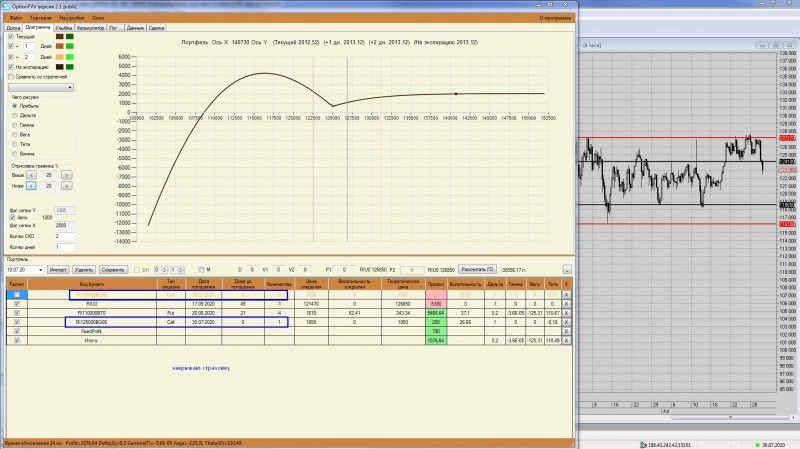Select the Тета radio button
Screen dimensions: 800x449
click(x=14, y=144)
